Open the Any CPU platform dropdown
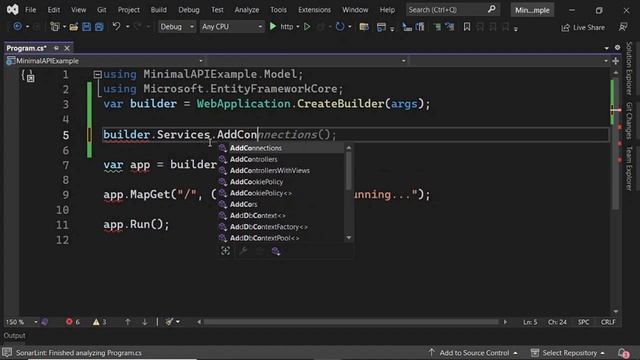The image size is (640, 360). pyautogui.click(x=231, y=27)
